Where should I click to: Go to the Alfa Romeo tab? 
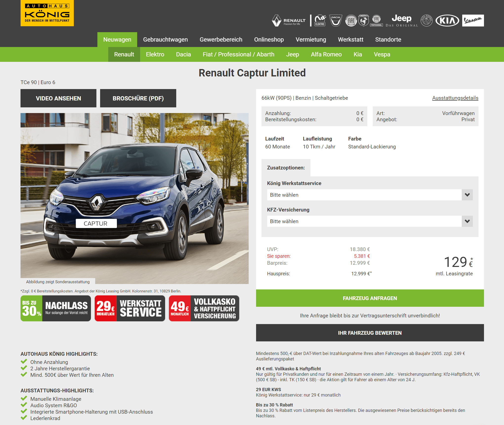pos(326,54)
